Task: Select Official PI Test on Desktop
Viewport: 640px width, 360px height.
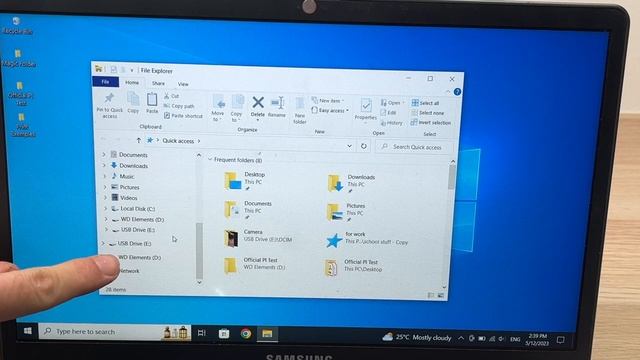Action: 353,267
